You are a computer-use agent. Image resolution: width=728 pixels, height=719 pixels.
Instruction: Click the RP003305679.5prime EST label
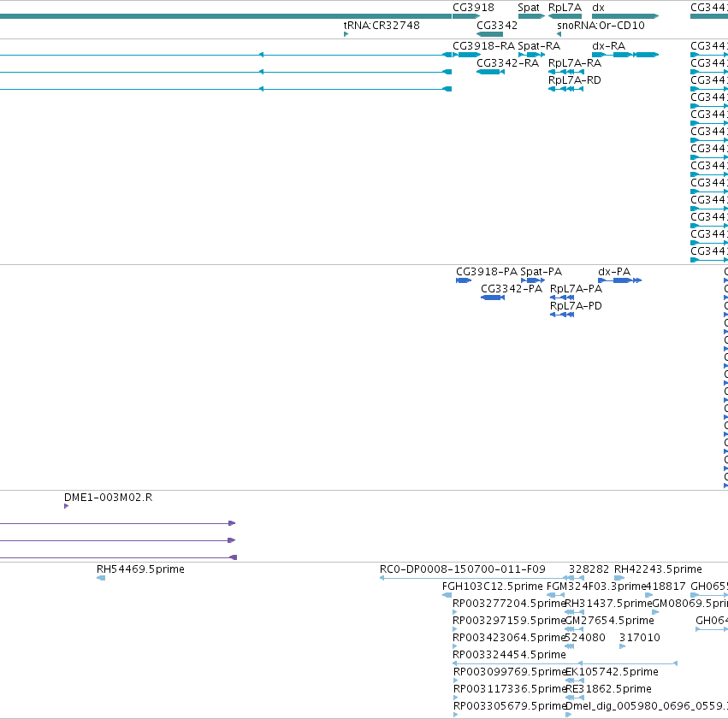pyautogui.click(x=509, y=706)
